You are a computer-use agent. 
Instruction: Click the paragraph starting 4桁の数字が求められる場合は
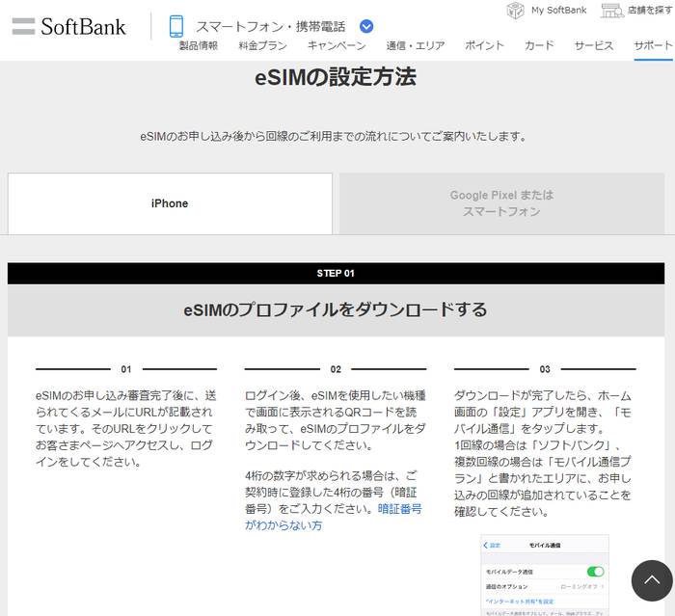334,500
